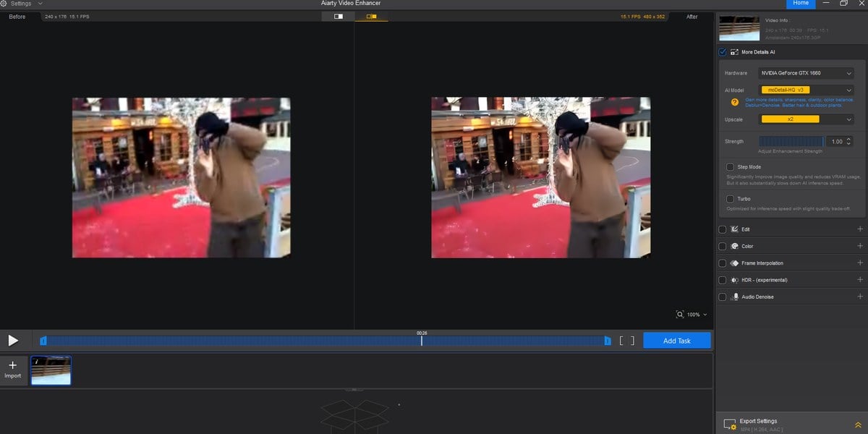Uncheck the More Details AI checkbox
This screenshot has height=434, width=868.
(723, 52)
